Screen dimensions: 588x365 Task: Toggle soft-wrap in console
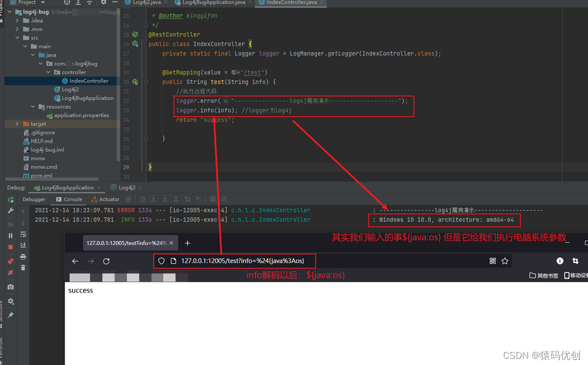tap(23, 234)
